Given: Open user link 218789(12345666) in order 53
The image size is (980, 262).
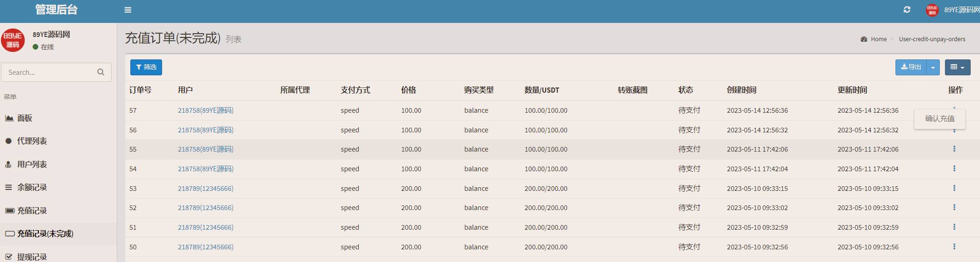Looking at the screenshot, I should click(206, 189).
